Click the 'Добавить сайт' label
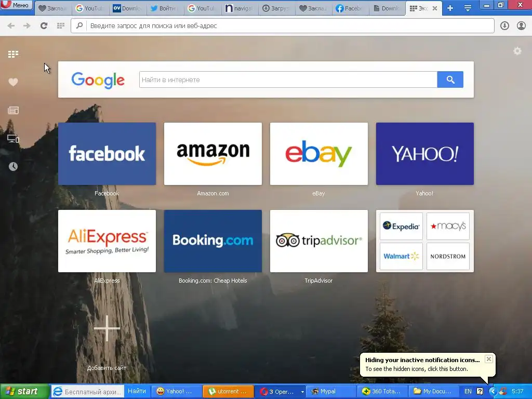Image resolution: width=532 pixels, height=399 pixels. click(107, 368)
